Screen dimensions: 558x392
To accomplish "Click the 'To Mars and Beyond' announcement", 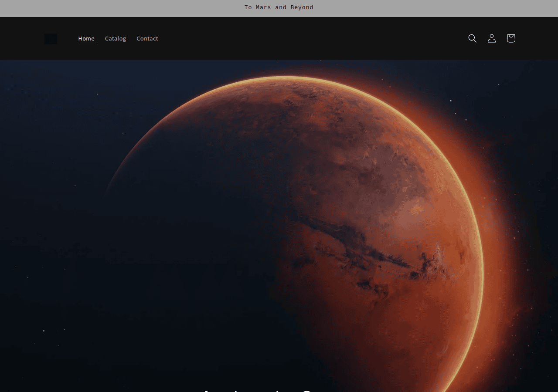I will tap(279, 7).
